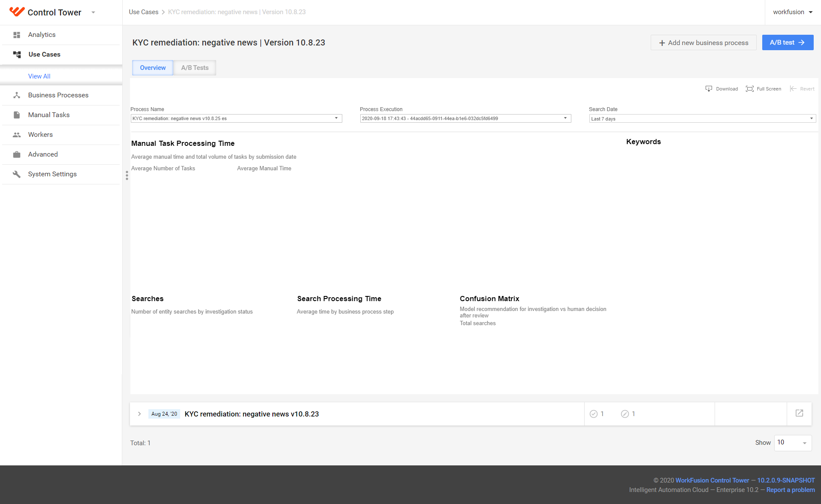
Task: Click the Average Number of Tasks label
Action: [163, 169]
